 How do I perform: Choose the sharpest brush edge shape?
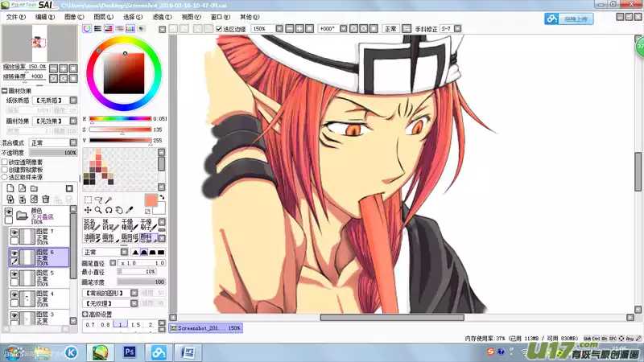coord(135,252)
